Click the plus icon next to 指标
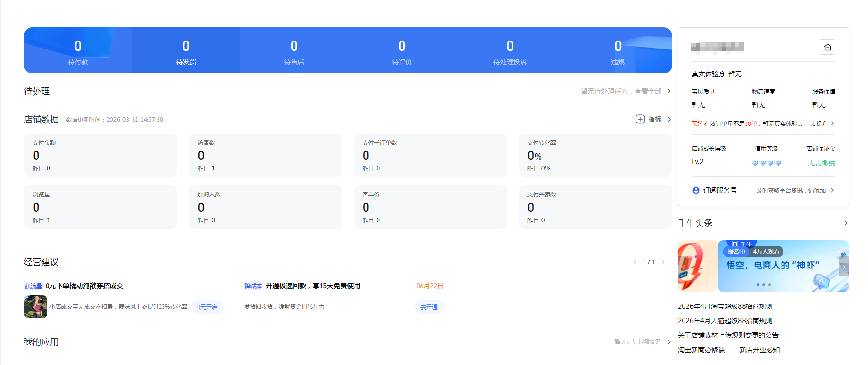The height and width of the screenshot is (365, 868). [640, 119]
